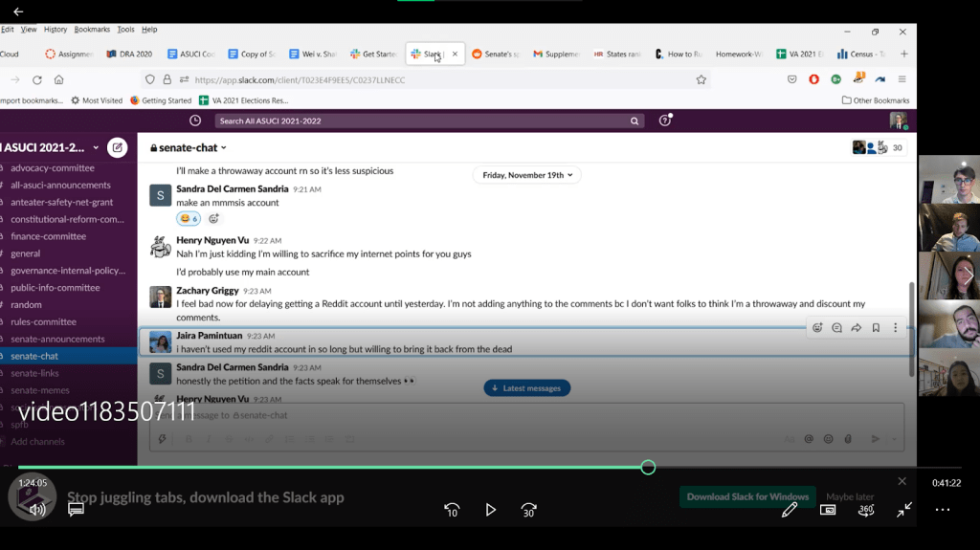Click the laughing emoji reaction with 6

click(x=188, y=219)
